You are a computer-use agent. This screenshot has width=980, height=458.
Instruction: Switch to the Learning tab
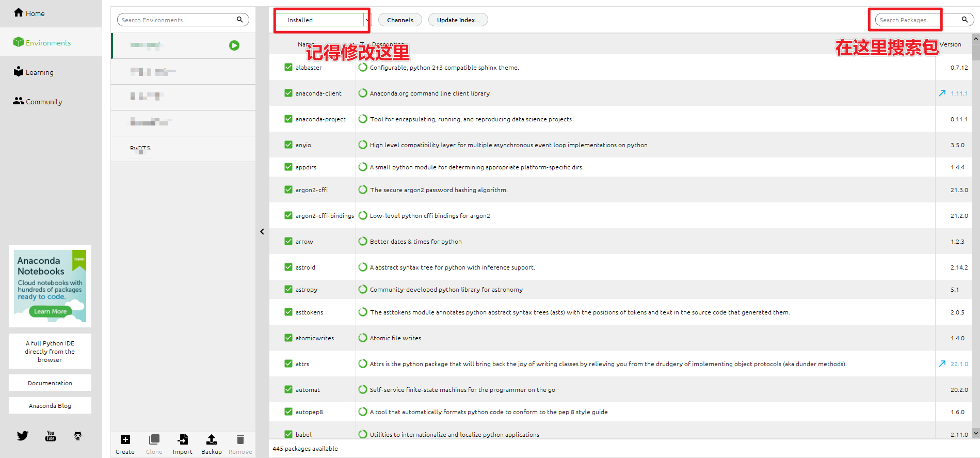point(34,72)
